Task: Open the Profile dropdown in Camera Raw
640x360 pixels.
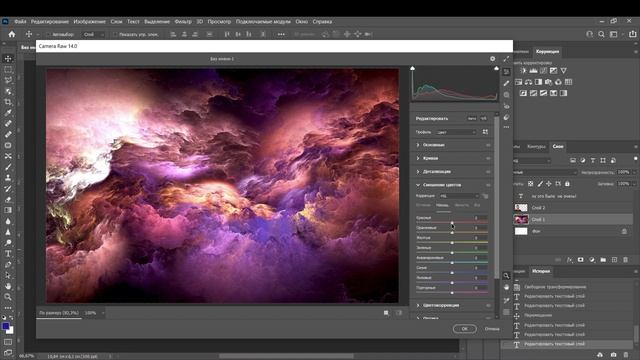Action: pyautogui.click(x=456, y=132)
